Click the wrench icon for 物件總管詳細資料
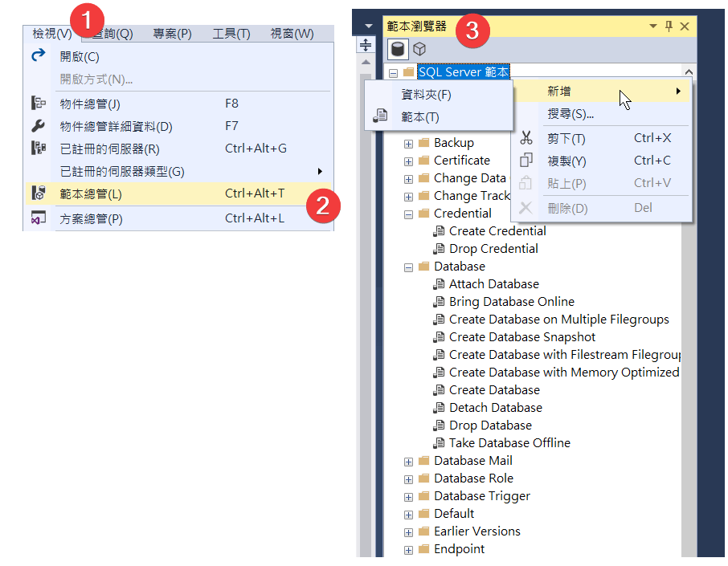Image resolution: width=728 pixels, height=566 pixels. click(x=38, y=126)
